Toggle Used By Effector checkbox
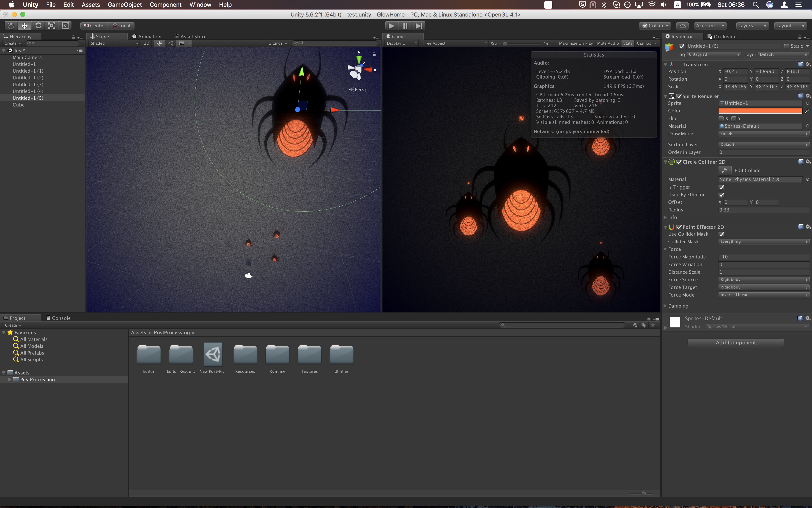This screenshot has height=508, width=812. [x=721, y=195]
